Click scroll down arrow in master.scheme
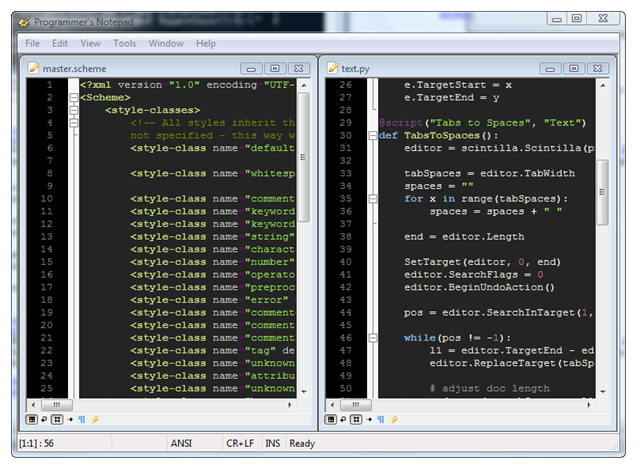Viewport: 640px width, 472px height. [x=304, y=392]
